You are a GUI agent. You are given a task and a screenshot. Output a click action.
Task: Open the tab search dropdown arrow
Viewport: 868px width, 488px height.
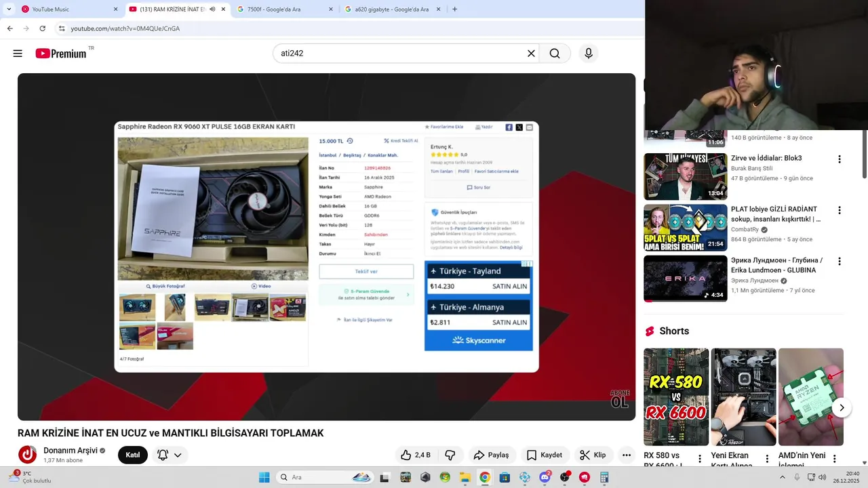[8, 9]
